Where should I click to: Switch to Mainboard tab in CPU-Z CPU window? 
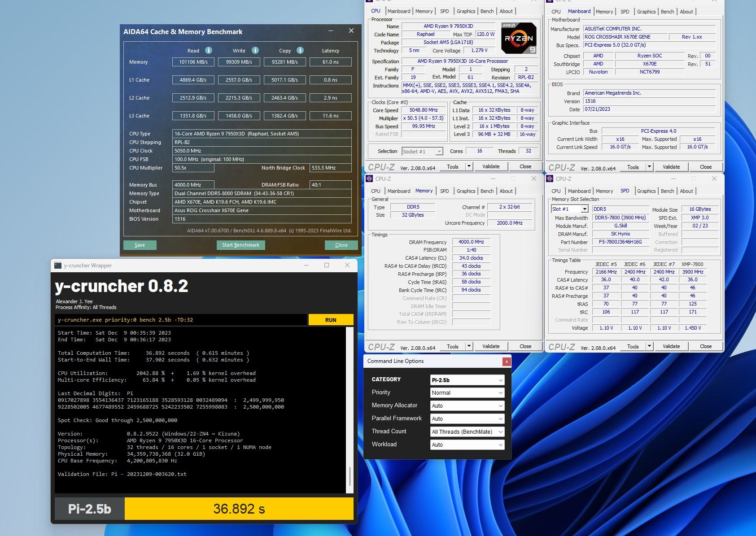(x=399, y=11)
